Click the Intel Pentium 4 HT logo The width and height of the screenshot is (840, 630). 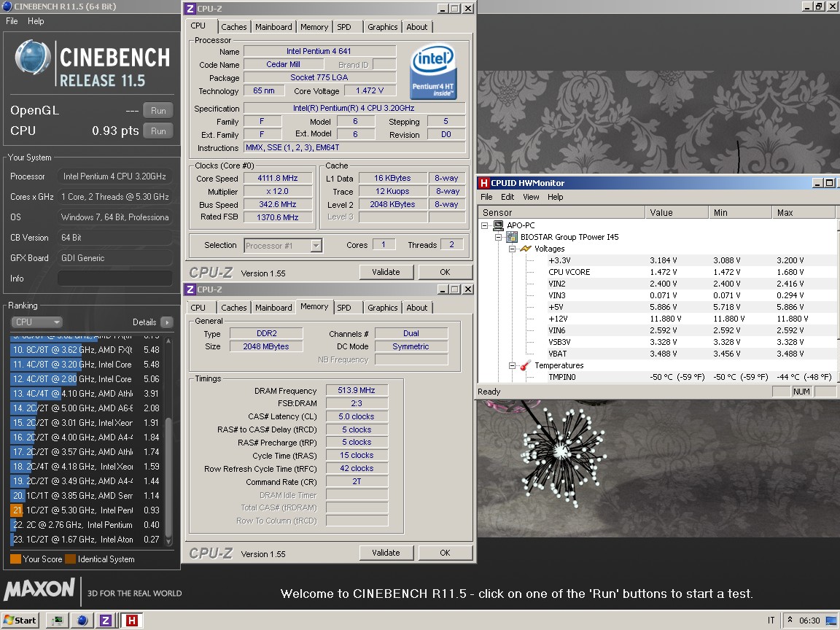[x=433, y=71]
